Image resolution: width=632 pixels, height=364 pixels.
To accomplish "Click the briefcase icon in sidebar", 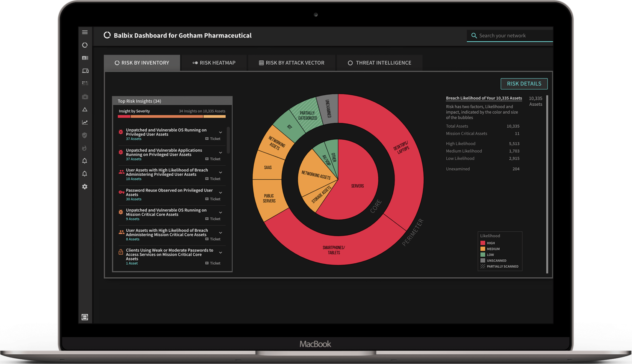I will tap(85, 97).
